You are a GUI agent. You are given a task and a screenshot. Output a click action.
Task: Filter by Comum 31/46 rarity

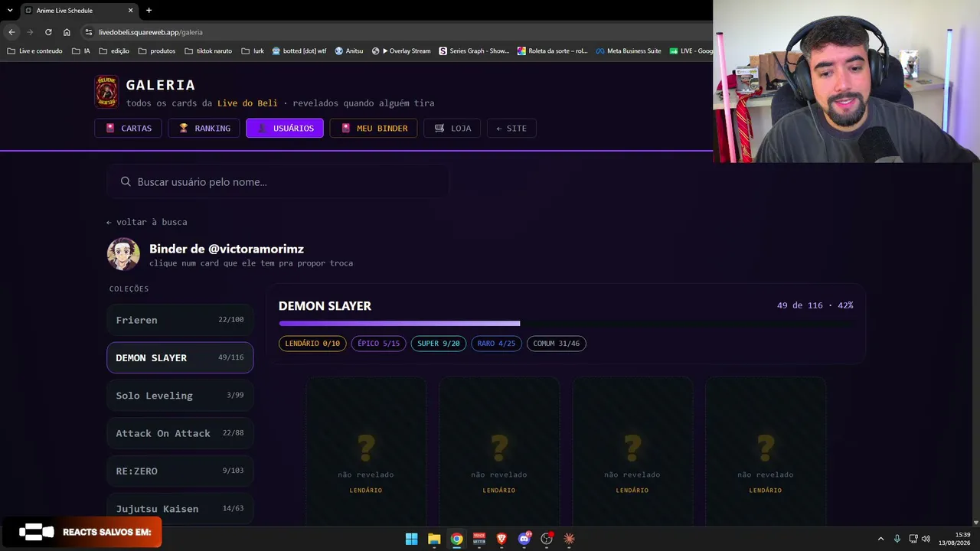[557, 344]
